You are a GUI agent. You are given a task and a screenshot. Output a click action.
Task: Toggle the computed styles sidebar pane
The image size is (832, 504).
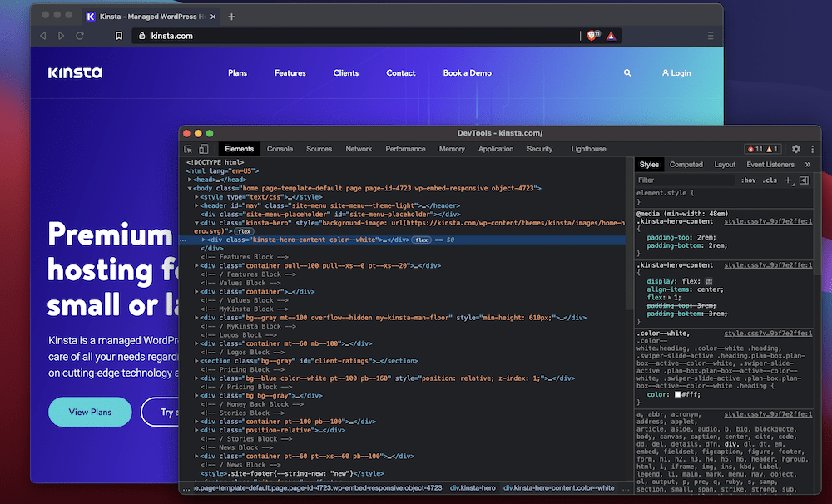pos(804,180)
